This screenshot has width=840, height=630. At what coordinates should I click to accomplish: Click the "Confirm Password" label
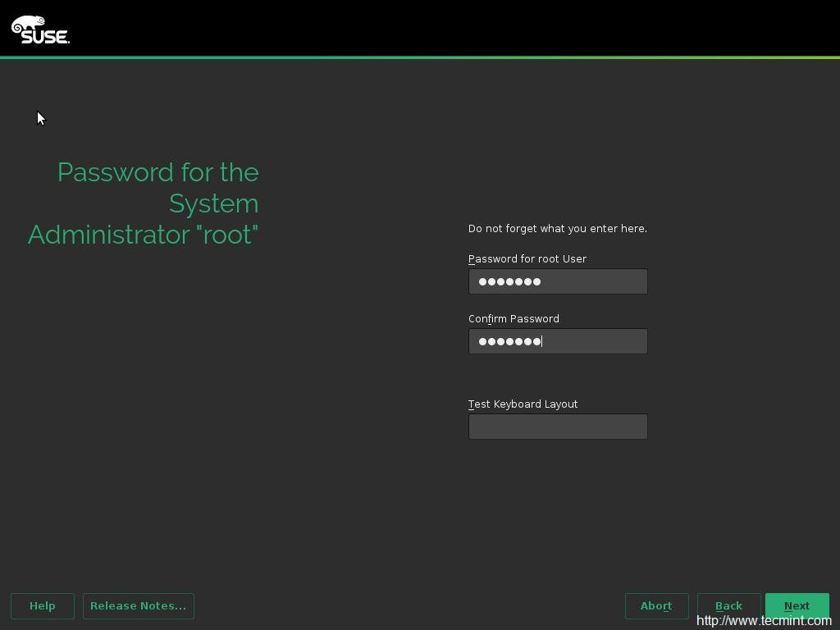[x=514, y=319]
